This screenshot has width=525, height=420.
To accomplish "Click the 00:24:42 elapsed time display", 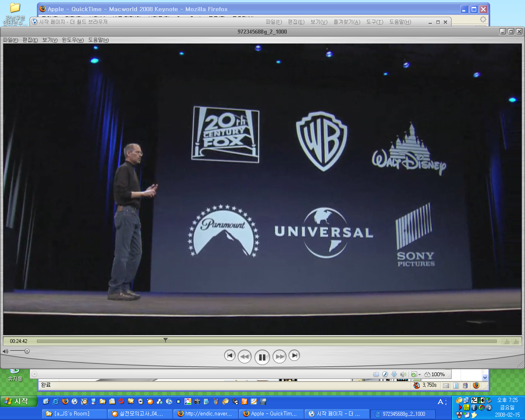I will click(x=19, y=341).
